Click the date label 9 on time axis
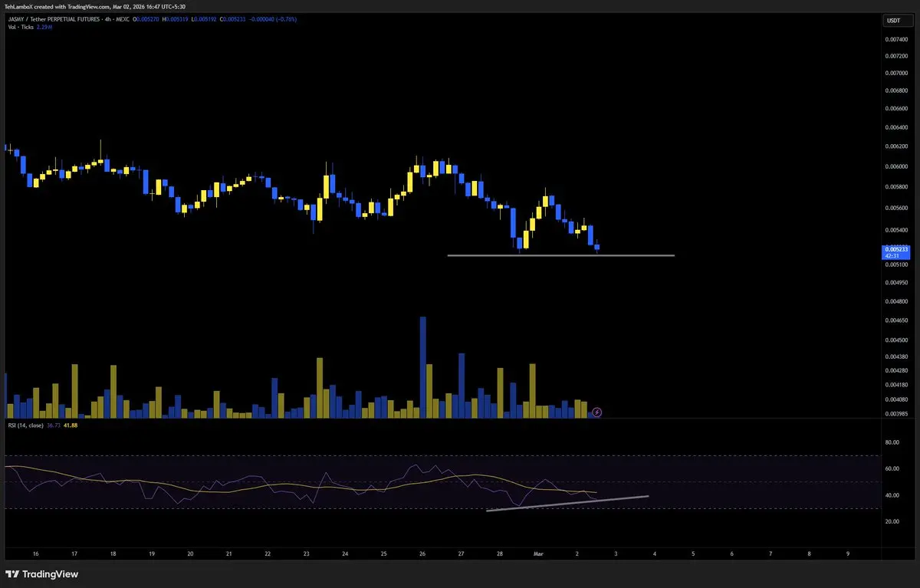The height and width of the screenshot is (588, 920). click(847, 554)
